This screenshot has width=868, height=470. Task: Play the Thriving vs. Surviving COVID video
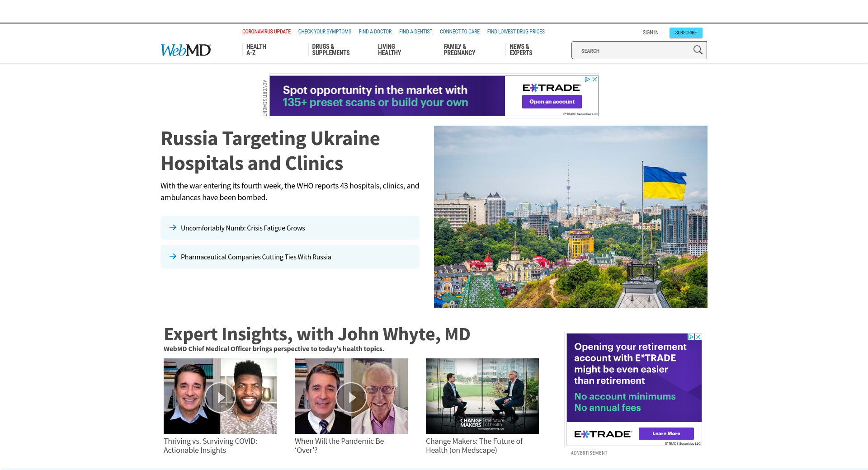pos(220,397)
